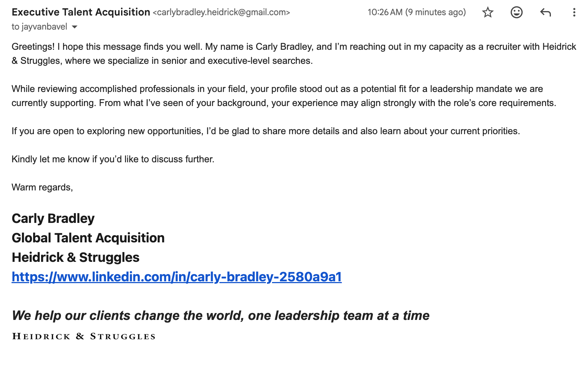Click the Heidrick & Struggles logo image
This screenshot has width=588, height=365.
coord(84,337)
